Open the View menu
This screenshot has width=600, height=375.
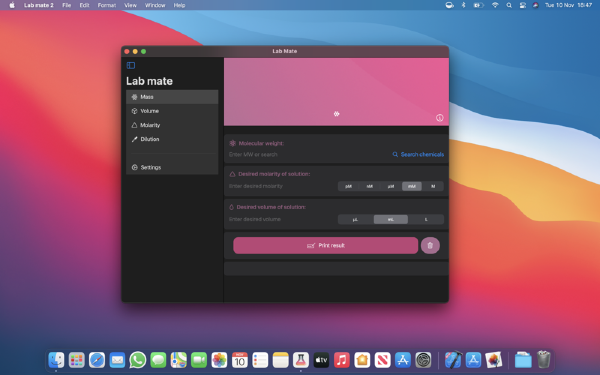coord(130,5)
